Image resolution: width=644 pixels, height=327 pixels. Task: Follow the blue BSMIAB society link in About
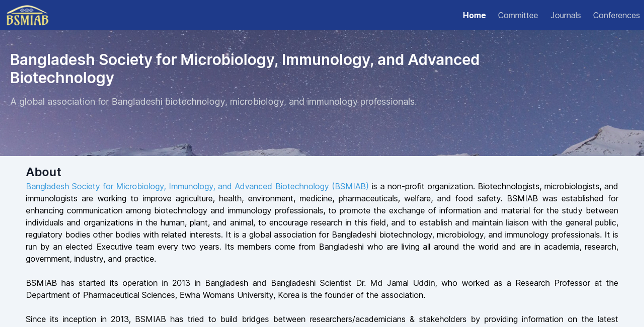click(x=197, y=186)
